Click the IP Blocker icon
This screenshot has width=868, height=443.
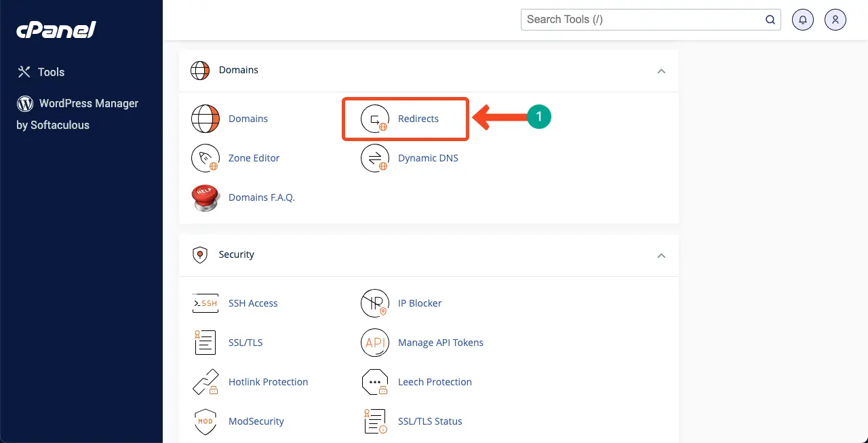click(x=375, y=303)
